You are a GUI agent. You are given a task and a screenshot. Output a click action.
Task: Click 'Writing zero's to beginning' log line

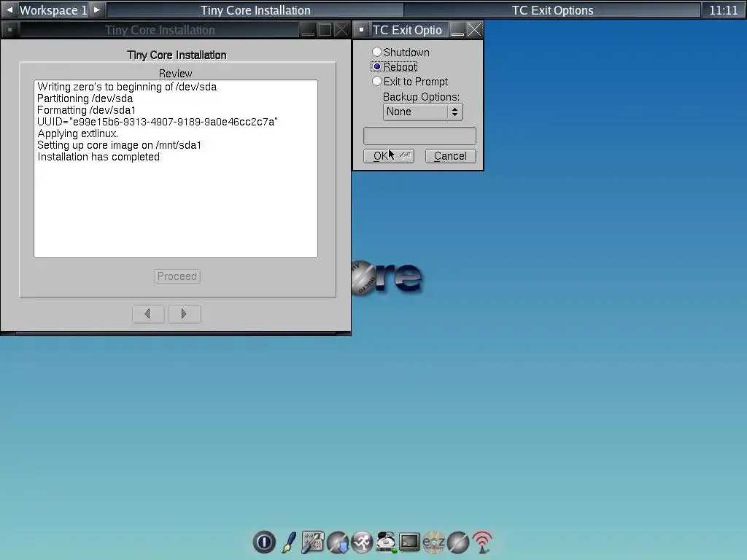click(x=127, y=87)
